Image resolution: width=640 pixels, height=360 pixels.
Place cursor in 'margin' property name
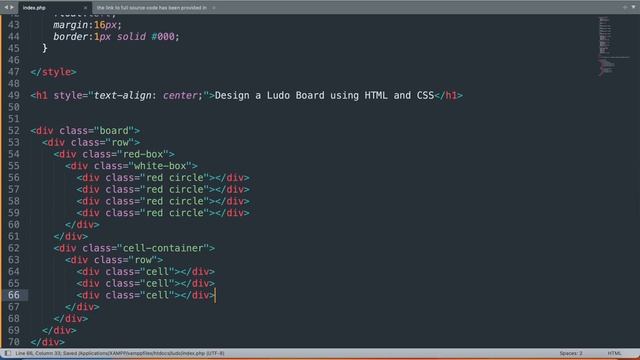[x=70, y=25]
